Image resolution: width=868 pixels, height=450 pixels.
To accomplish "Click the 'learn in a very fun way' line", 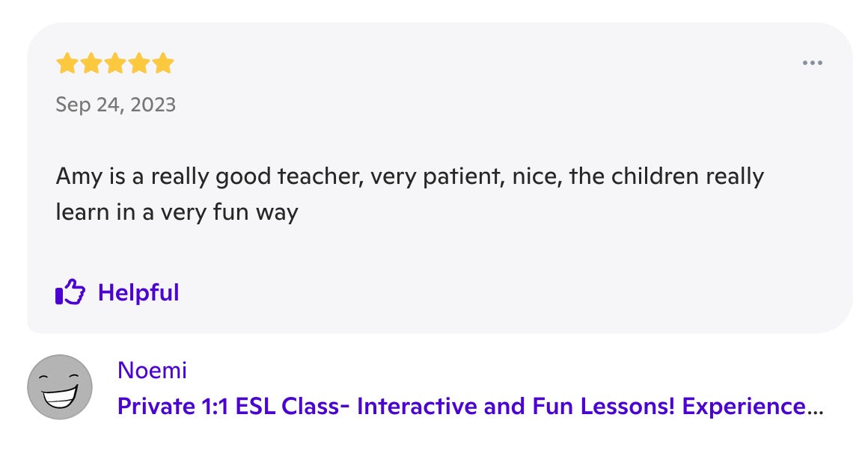I will (x=177, y=212).
